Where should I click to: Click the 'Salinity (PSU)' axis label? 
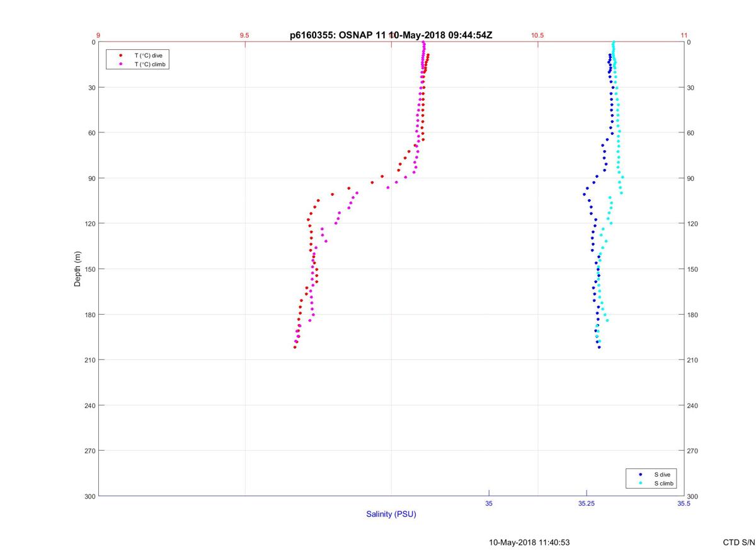(x=391, y=514)
